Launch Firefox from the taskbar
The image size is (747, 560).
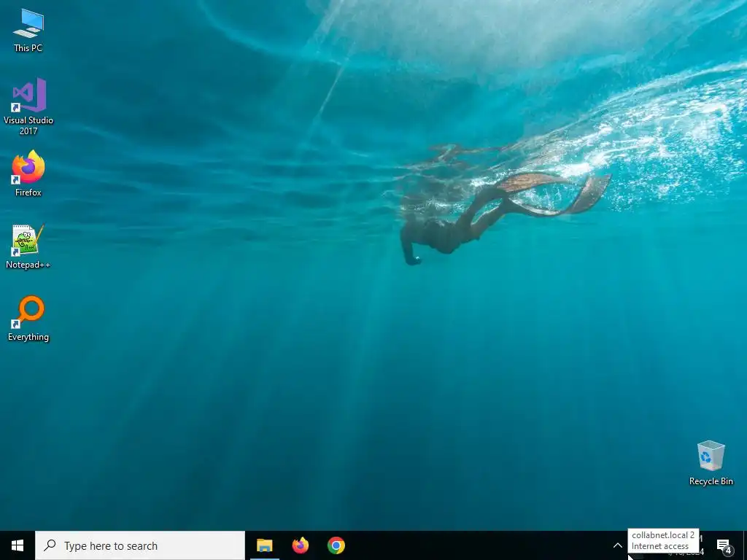pos(301,545)
